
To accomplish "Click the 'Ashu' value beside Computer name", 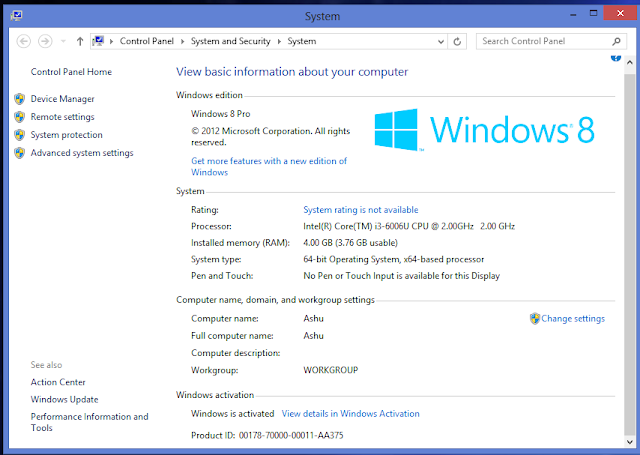I will coord(313,319).
